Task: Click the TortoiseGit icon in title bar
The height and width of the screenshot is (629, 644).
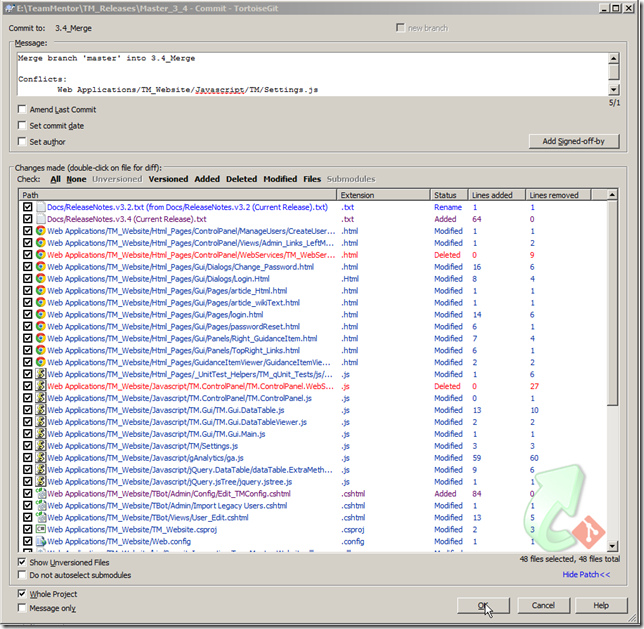Action: 10,8
